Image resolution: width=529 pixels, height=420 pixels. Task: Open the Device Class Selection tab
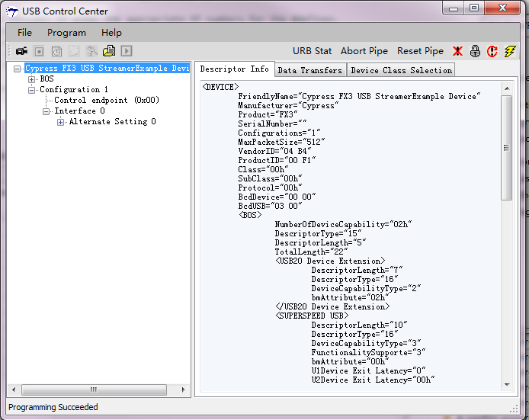401,70
